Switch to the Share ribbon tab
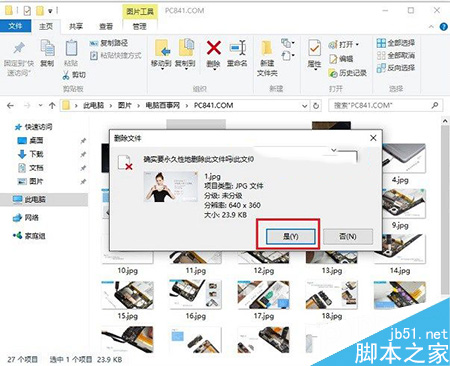Viewport: 450px width, 366px height. pyautogui.click(x=76, y=26)
